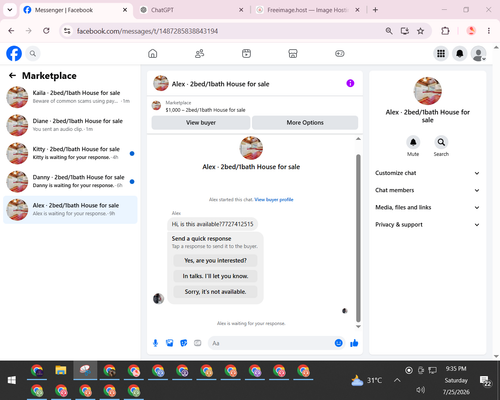Switch to the Messenger | Facebook tab
Viewport: 500px width, 400px height.
pos(76,10)
